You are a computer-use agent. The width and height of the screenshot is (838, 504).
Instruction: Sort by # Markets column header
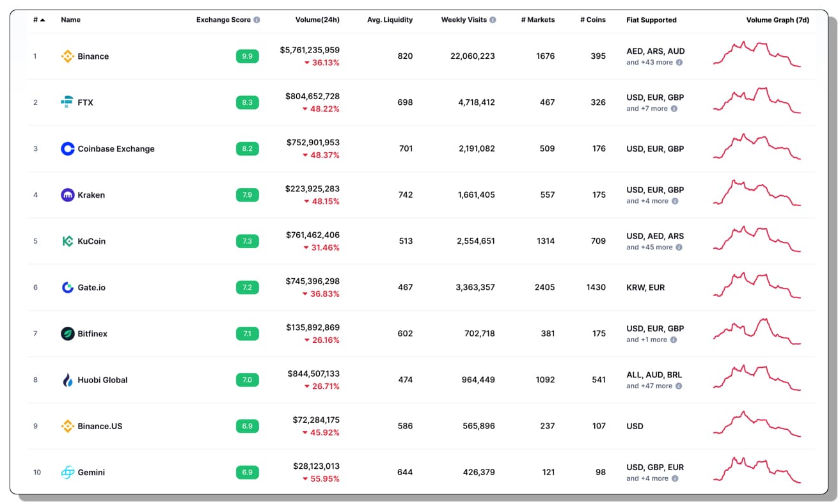(537, 20)
